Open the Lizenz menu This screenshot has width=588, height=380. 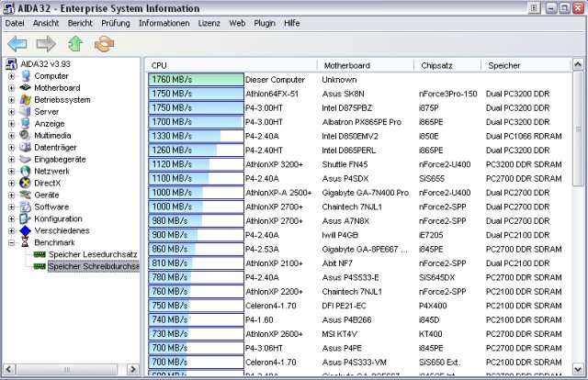(209, 23)
